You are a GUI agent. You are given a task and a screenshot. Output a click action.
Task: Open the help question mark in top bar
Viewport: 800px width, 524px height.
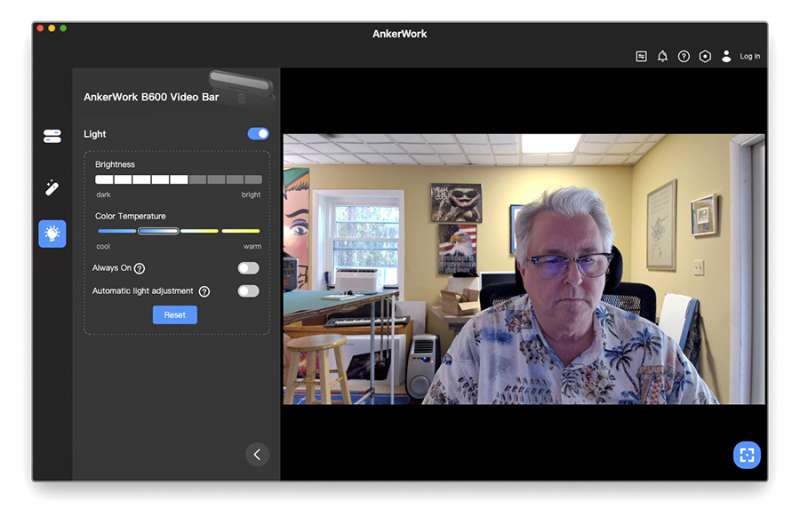684,56
